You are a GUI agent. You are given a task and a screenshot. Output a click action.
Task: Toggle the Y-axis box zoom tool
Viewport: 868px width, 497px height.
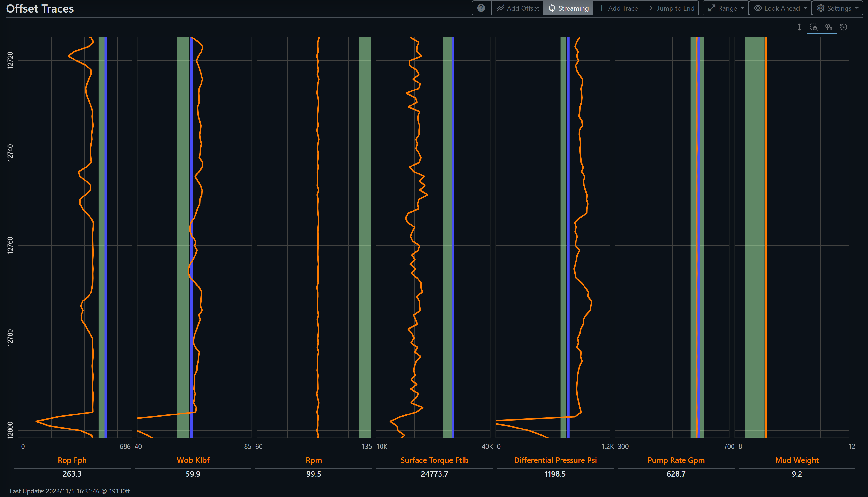[x=814, y=27]
